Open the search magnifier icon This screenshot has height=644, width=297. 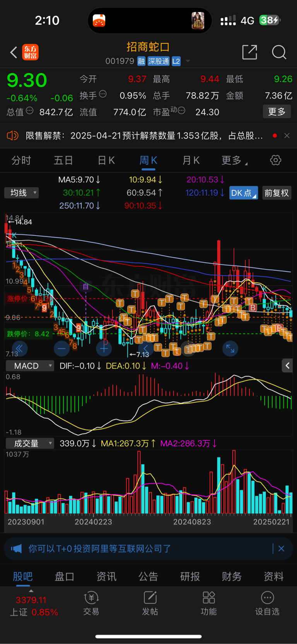[x=279, y=52]
